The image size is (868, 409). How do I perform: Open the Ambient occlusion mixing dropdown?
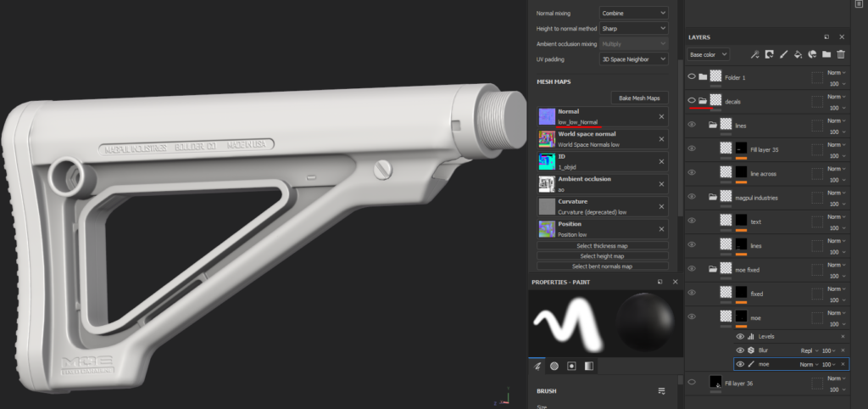click(634, 43)
